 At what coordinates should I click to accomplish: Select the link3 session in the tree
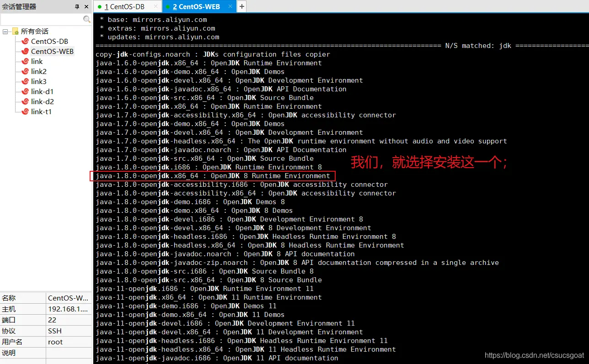pos(39,82)
